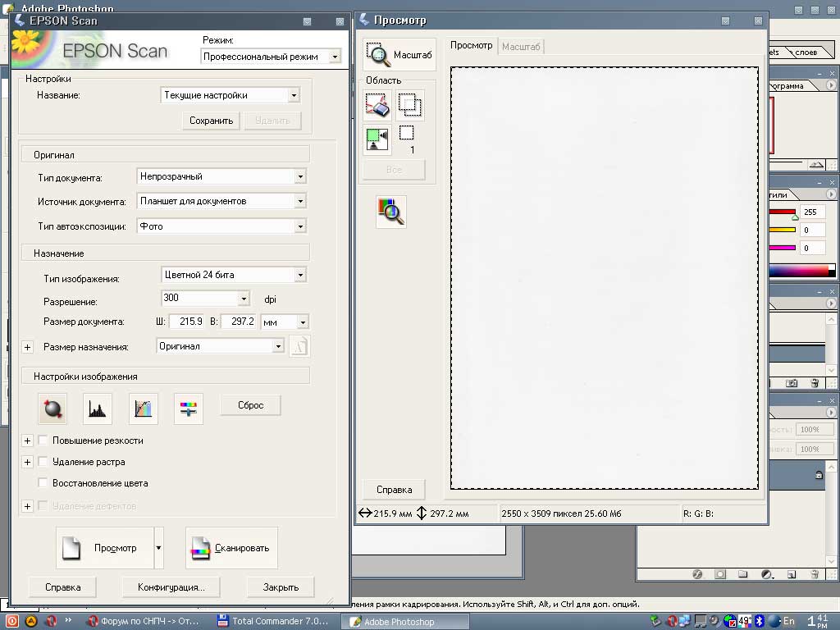Open the слоев tab in Photoshop panel

pos(806,52)
